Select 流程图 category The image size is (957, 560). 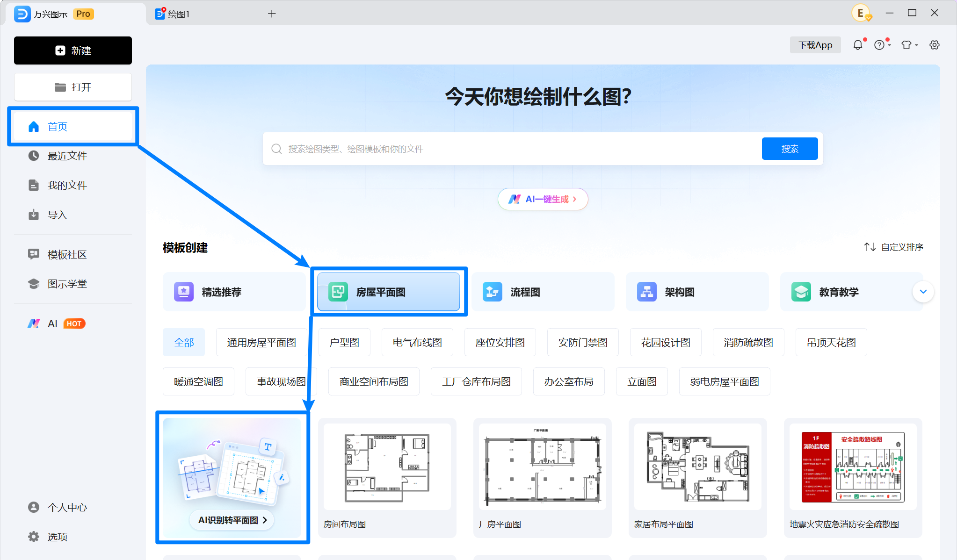(x=543, y=292)
